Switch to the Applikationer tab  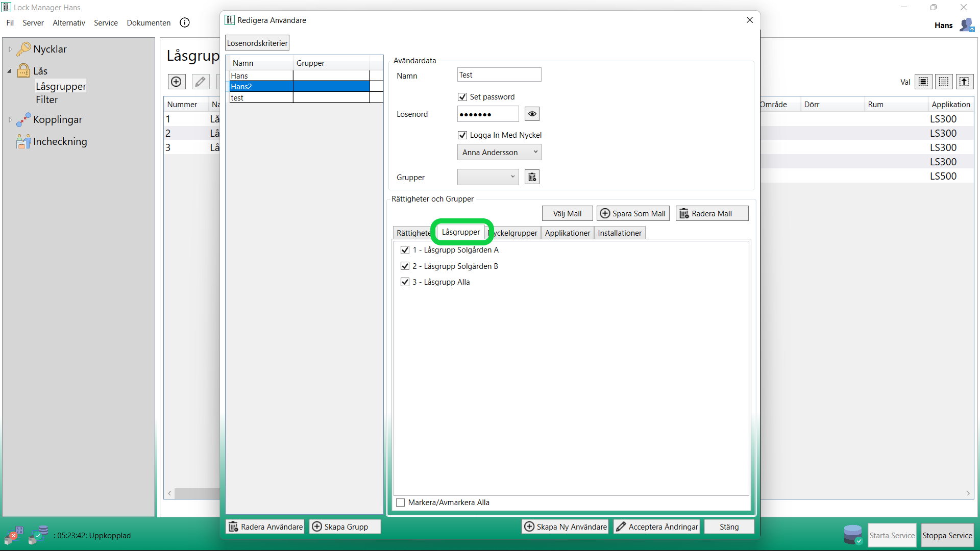click(x=567, y=233)
